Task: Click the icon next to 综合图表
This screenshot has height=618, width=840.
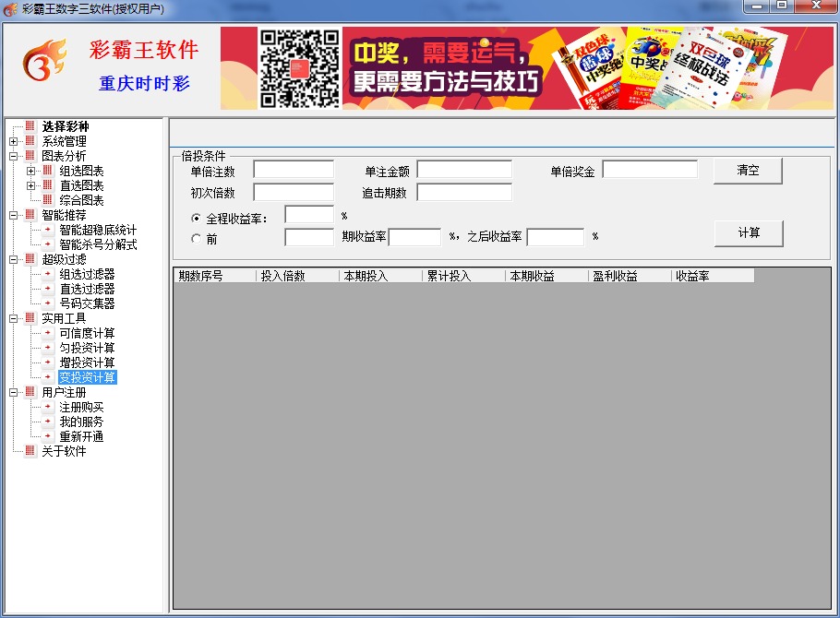Action: pos(48,200)
